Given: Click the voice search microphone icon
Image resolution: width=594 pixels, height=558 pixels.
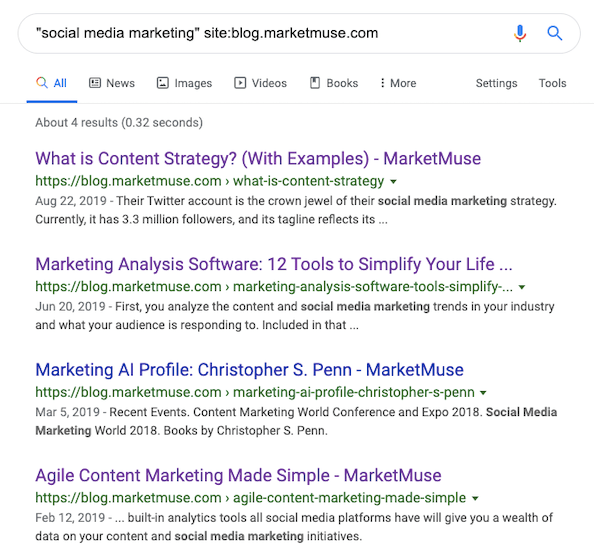Looking at the screenshot, I should coord(520,33).
